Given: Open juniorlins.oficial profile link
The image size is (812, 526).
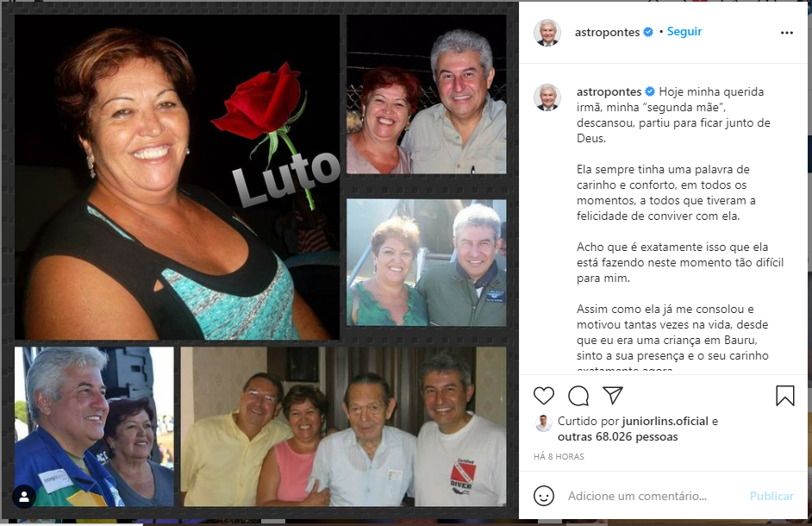Looking at the screenshot, I should coord(665,422).
